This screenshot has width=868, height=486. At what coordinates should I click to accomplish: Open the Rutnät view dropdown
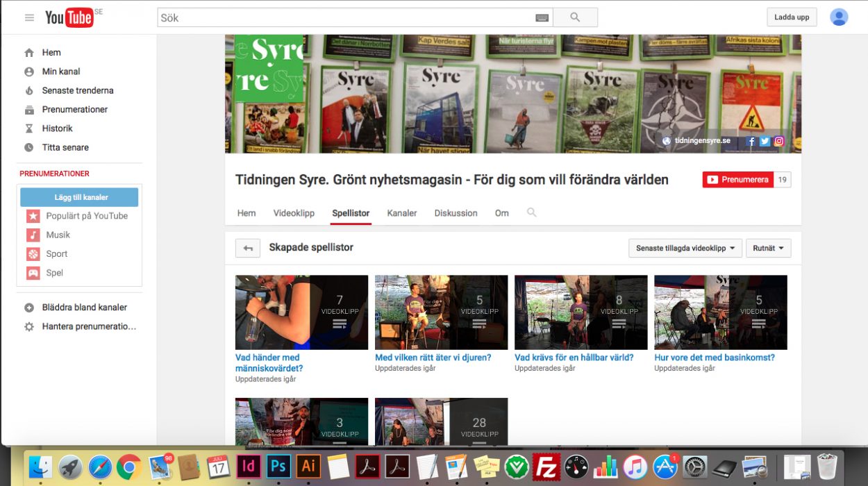click(769, 248)
